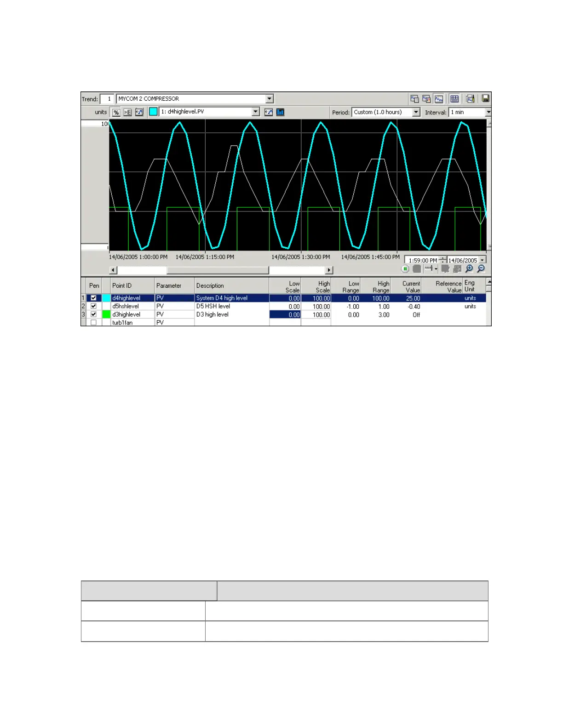Click the Low Scale column header
The width and height of the screenshot is (563, 728).
[x=285, y=286]
